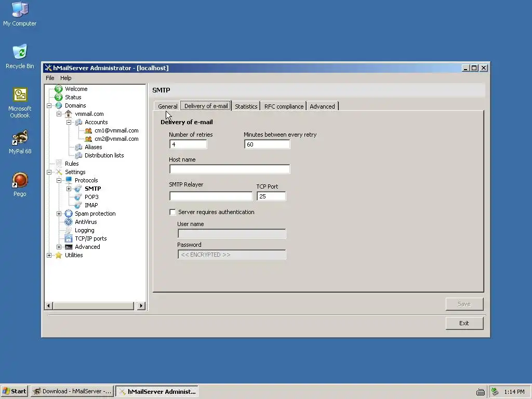Click the Accounts folder icon

[x=78, y=122]
